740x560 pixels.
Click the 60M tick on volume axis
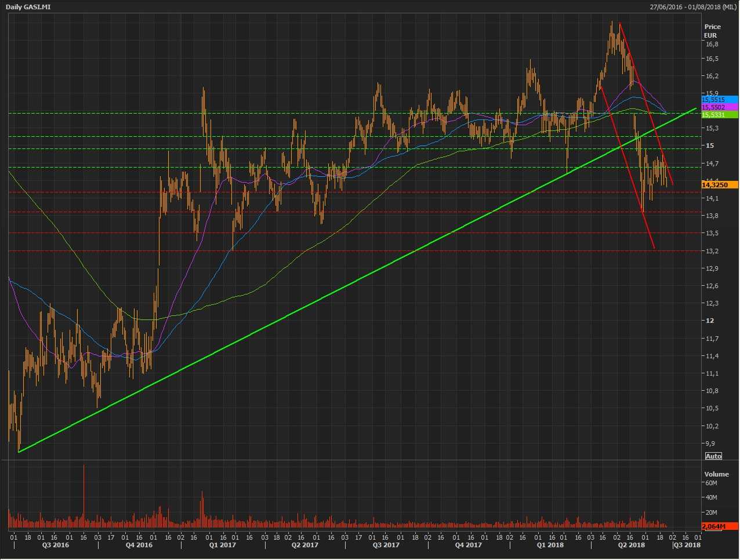pyautogui.click(x=711, y=483)
